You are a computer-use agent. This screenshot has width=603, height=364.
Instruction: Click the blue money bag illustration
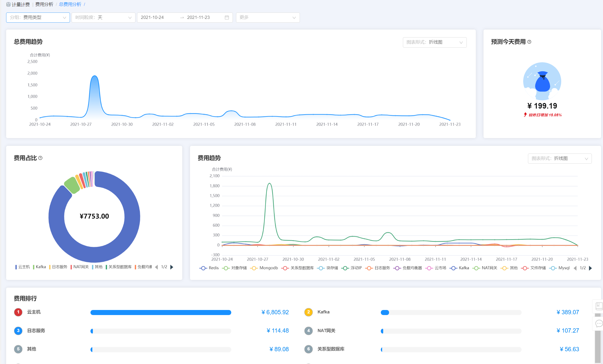tap(542, 81)
